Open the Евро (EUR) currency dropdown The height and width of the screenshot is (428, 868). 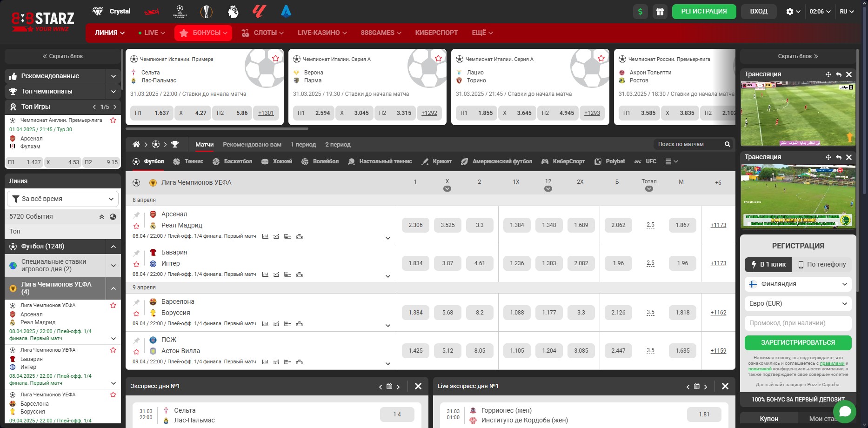click(x=798, y=303)
